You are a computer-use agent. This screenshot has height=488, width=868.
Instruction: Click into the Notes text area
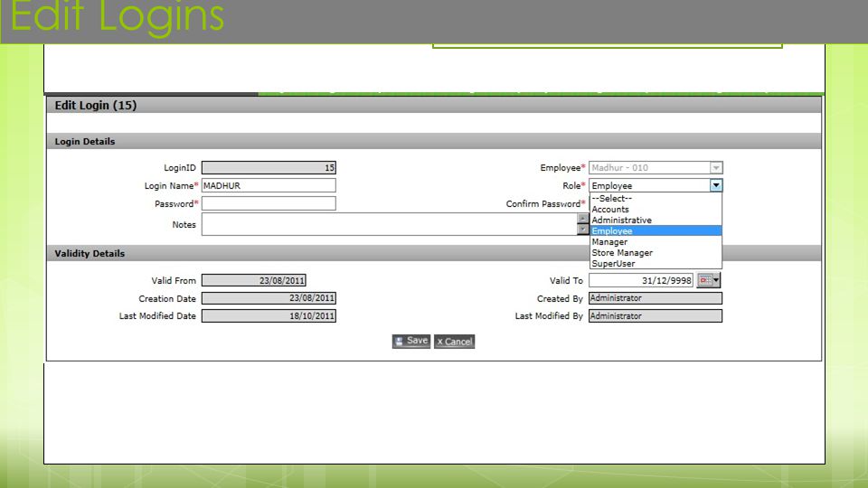click(389, 224)
